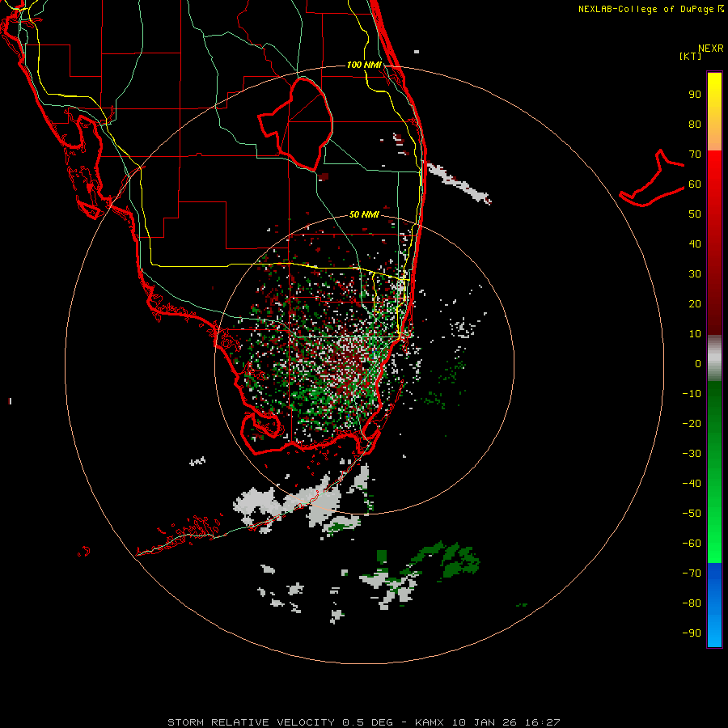Click the "10 JAN 26" date text

(485, 722)
